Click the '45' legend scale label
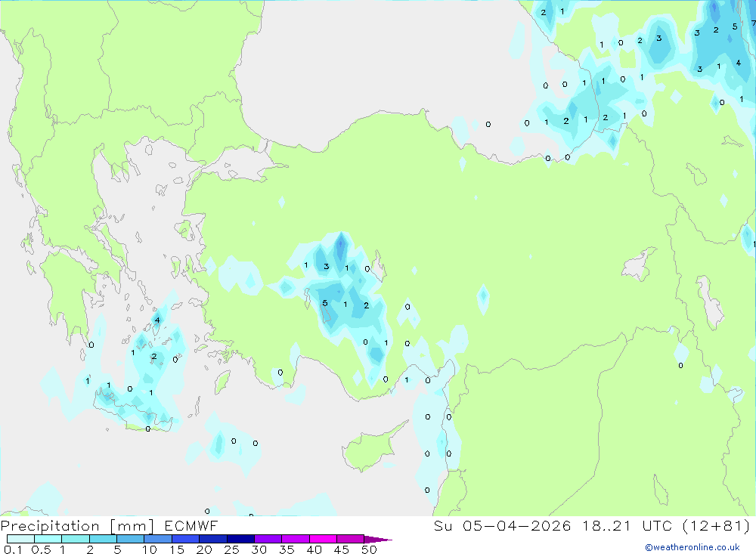This screenshot has height=554, width=756. [342, 549]
